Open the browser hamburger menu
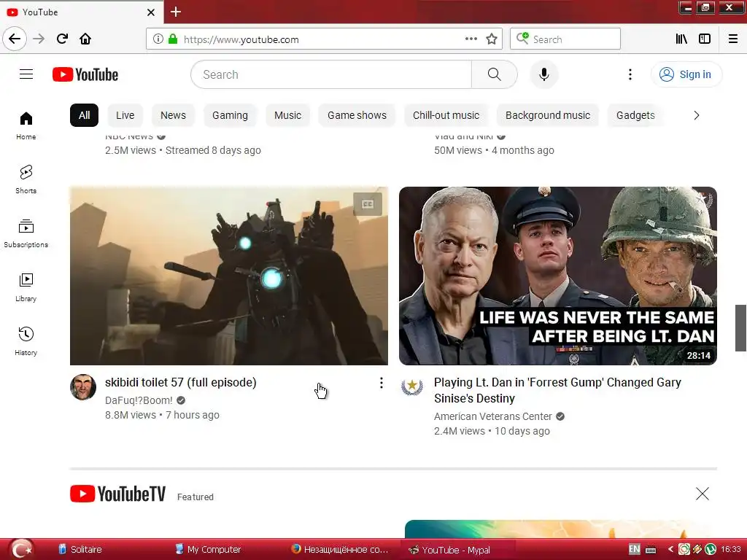Image resolution: width=747 pixels, height=560 pixels. pos(733,39)
